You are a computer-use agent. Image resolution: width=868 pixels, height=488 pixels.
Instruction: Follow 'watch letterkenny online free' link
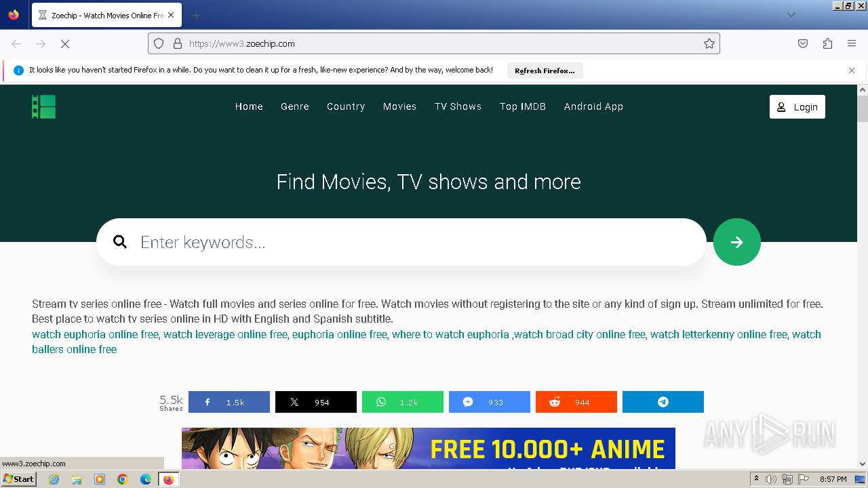(719, 334)
